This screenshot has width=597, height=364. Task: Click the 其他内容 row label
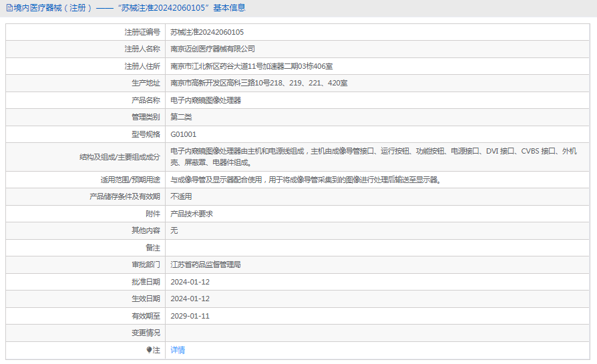click(x=146, y=230)
